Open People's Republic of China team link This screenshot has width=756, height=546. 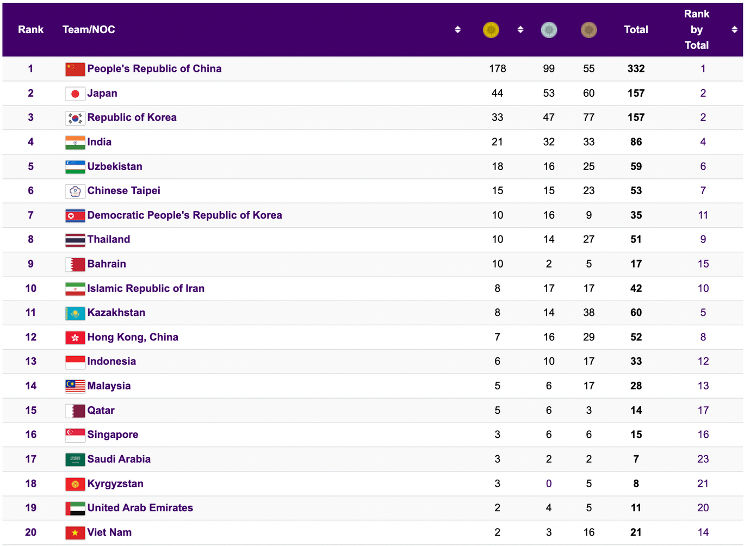154,69
